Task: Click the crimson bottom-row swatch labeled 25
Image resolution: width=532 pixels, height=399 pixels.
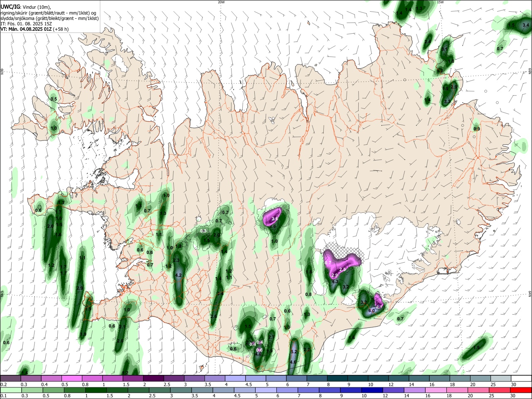Action: [500, 390]
